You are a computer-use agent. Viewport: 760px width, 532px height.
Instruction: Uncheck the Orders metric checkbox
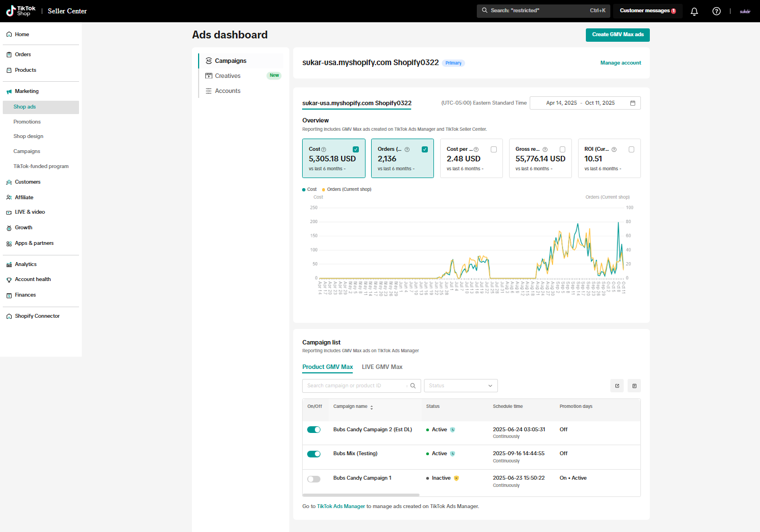pyautogui.click(x=425, y=149)
